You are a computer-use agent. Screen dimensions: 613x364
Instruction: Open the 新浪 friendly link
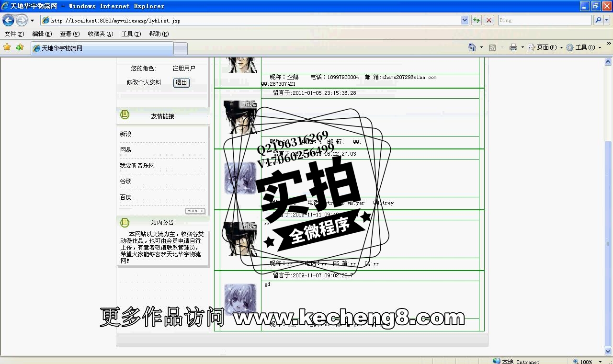tap(125, 134)
